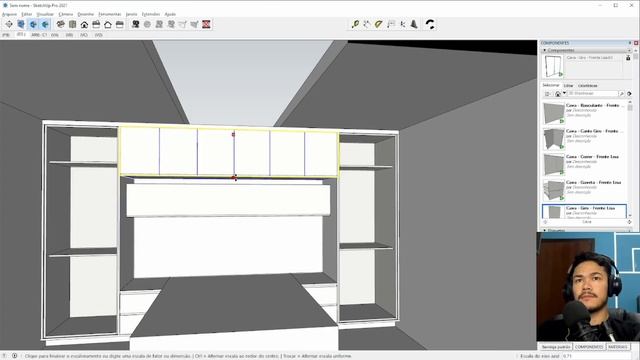Click the red scale grip at cabinet bottom

pos(234,178)
